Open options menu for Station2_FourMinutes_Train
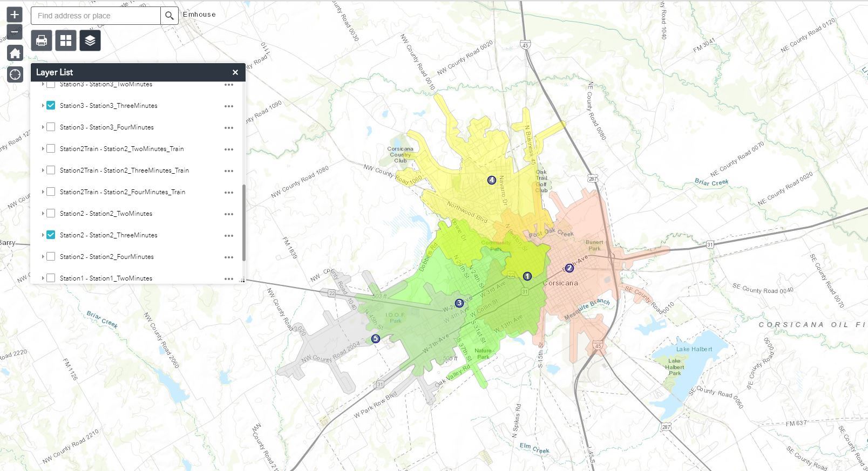Viewport: 868px width, 471px height. tap(229, 193)
